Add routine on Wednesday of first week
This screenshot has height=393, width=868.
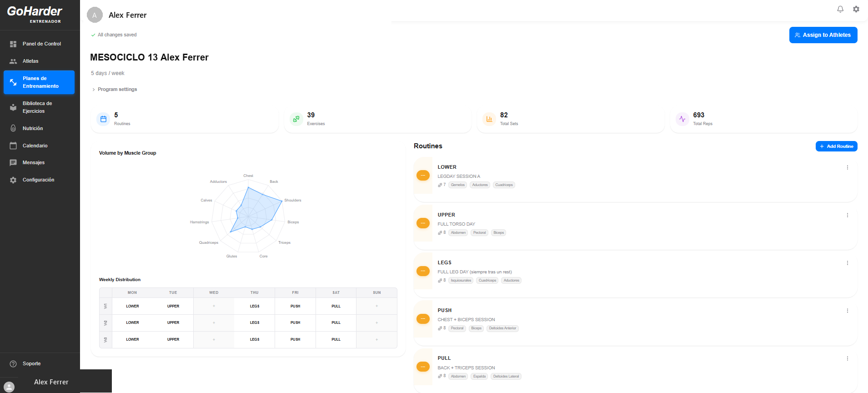pos(214,306)
